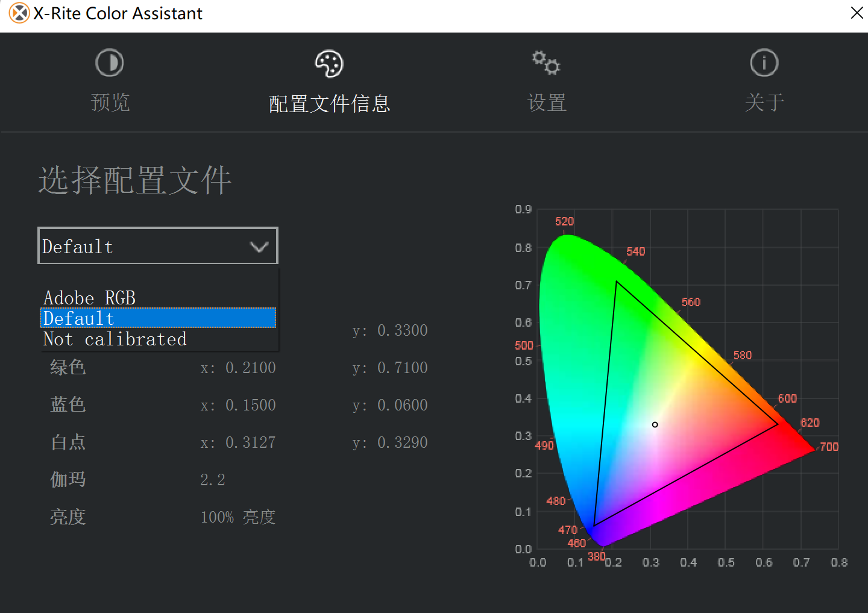This screenshot has width=868, height=613.
Task: Click the 选择配置文件 heading
Action: [135, 180]
